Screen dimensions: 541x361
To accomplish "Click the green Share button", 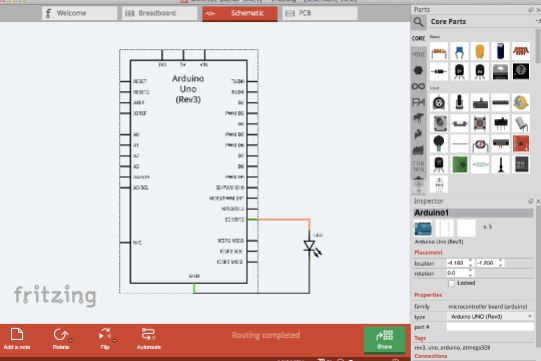I will (x=384, y=340).
